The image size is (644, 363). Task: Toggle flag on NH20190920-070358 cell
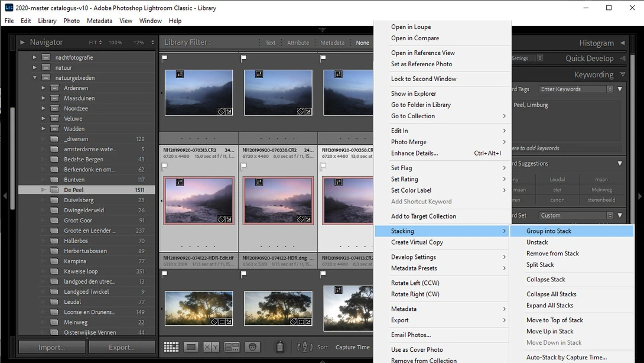323,166
